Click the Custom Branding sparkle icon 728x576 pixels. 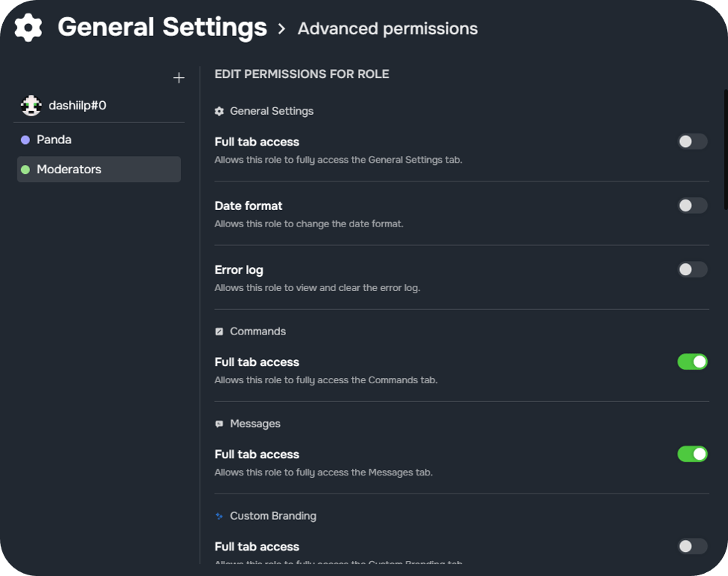click(219, 516)
